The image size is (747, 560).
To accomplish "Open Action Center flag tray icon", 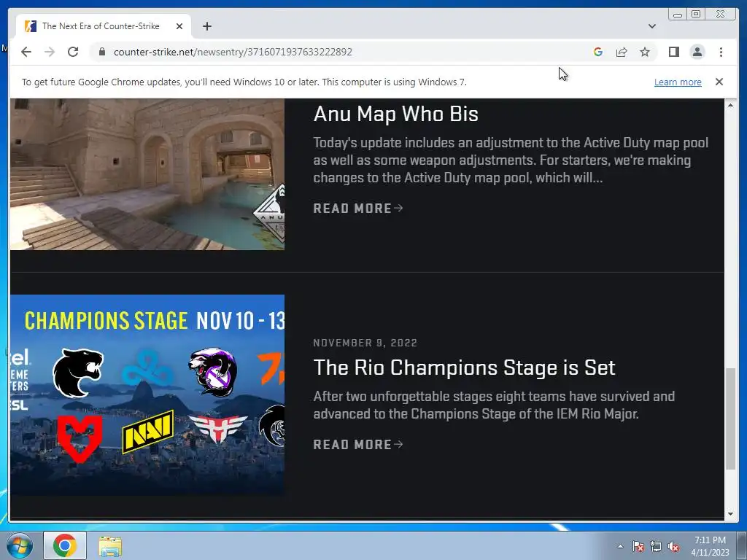I will click(x=638, y=546).
